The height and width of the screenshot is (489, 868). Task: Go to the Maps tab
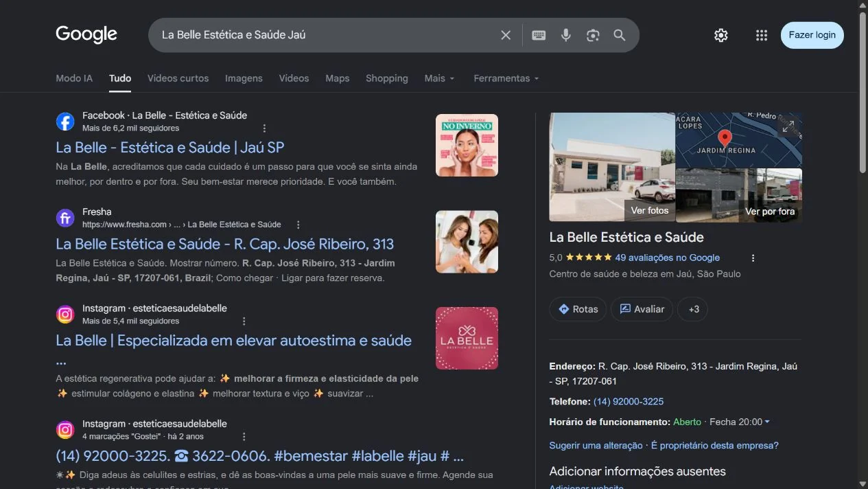[x=337, y=78]
